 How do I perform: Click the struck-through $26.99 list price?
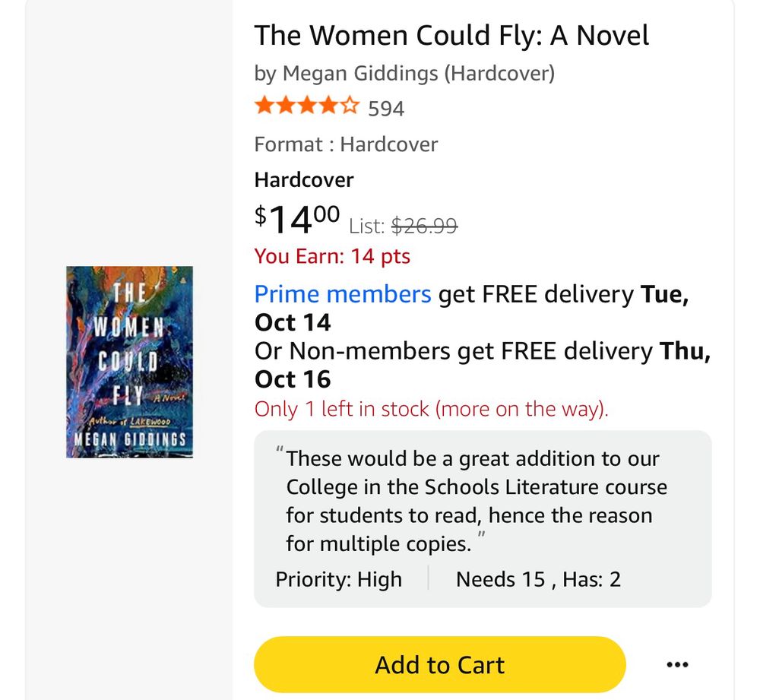(424, 226)
